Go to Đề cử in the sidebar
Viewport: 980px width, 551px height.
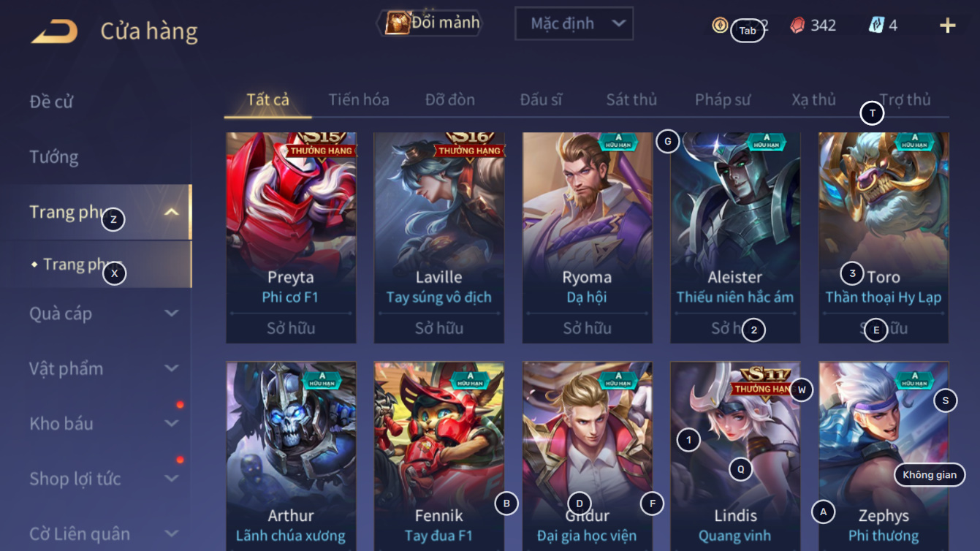(x=51, y=102)
